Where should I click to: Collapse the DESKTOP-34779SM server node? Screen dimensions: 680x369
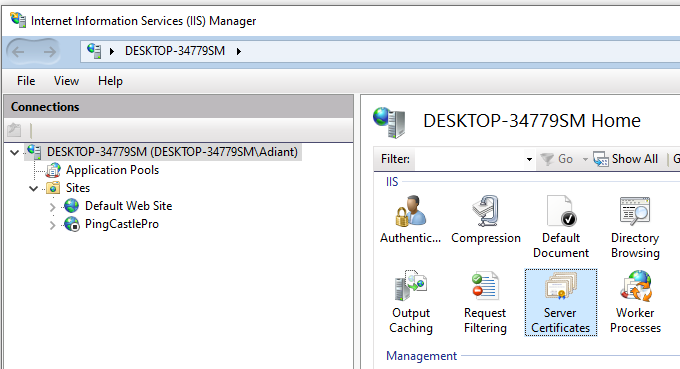click(15, 152)
